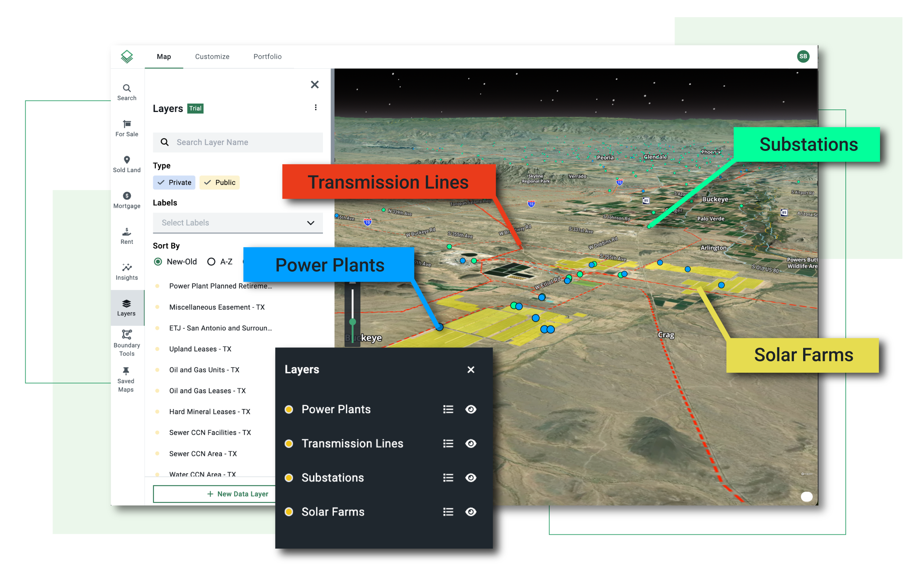
Task: Toggle visibility of Transmission Lines layer
Action: pyautogui.click(x=471, y=443)
